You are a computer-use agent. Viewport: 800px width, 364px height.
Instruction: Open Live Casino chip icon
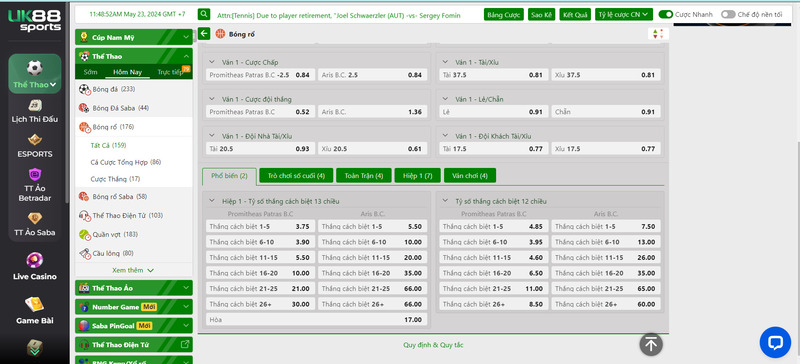35,260
